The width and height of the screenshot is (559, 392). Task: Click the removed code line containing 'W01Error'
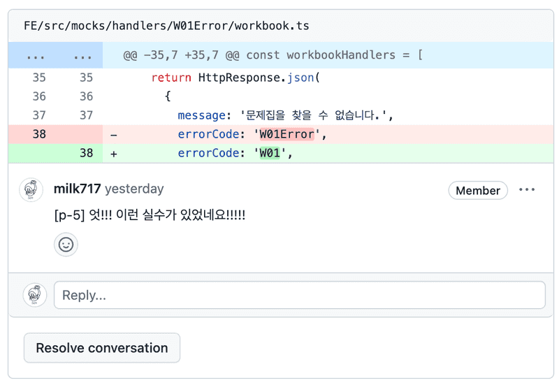pyautogui.click(x=252, y=134)
